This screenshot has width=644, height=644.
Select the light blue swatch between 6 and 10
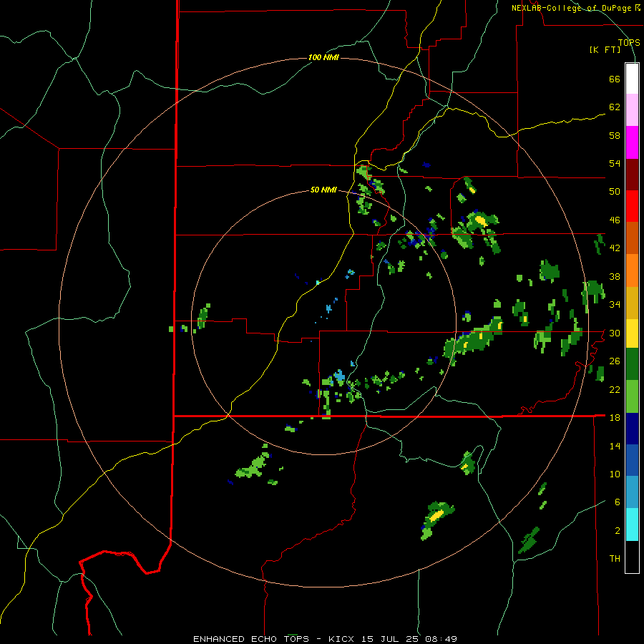[x=632, y=492]
